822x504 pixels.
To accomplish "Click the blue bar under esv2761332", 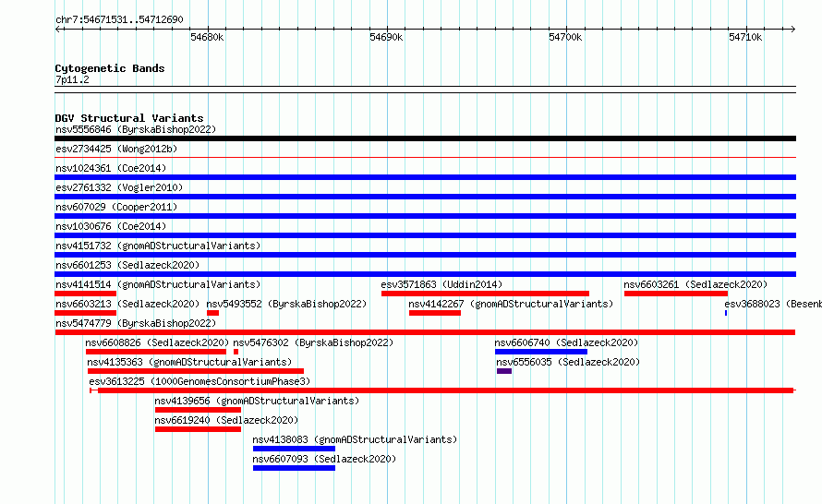I will 425,197.
